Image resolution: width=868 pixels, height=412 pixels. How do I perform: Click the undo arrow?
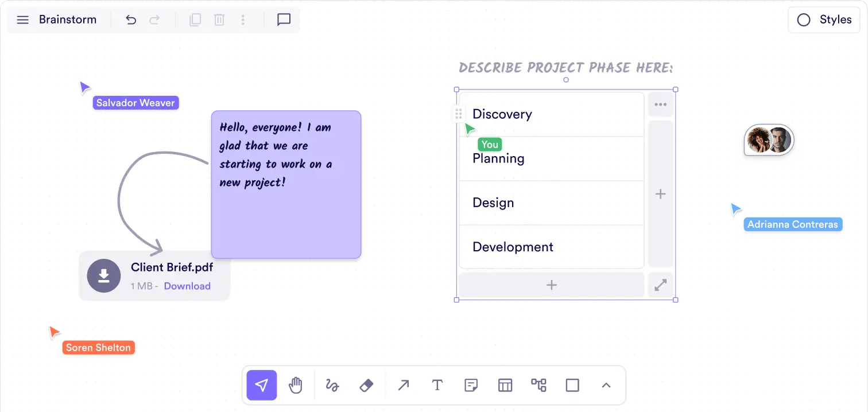[131, 20]
